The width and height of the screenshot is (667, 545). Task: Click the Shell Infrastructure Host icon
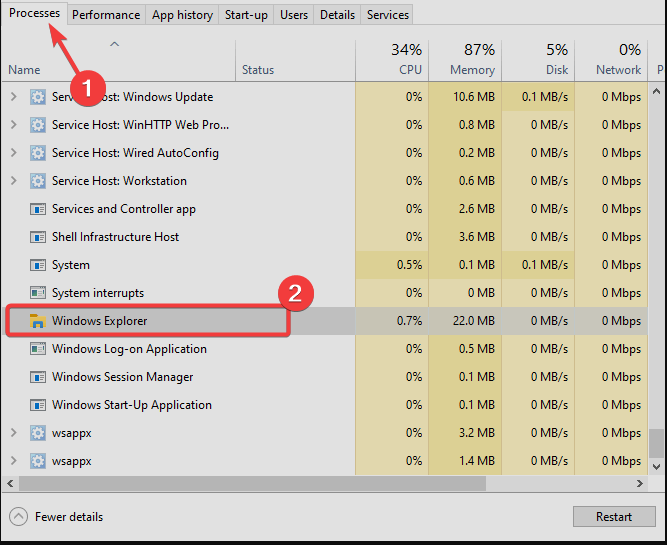click(x=38, y=237)
